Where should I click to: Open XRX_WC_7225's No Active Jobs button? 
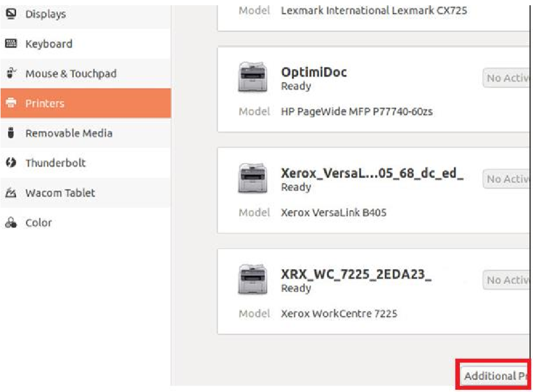[506, 280]
